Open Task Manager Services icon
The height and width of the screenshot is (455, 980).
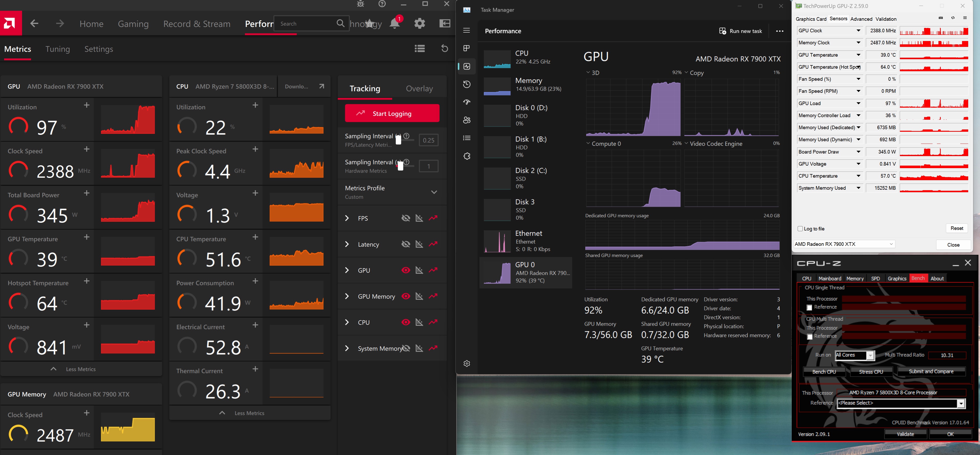(467, 156)
